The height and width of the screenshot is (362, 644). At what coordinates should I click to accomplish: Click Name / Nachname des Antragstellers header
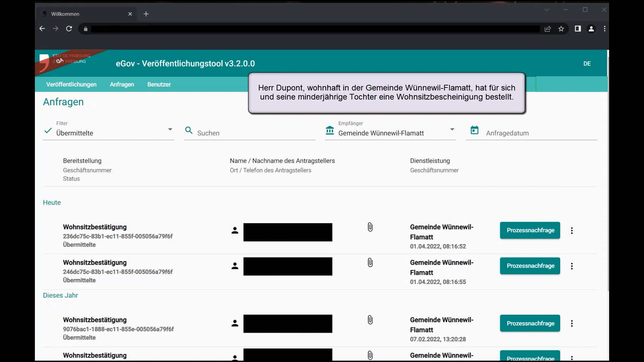(x=282, y=161)
